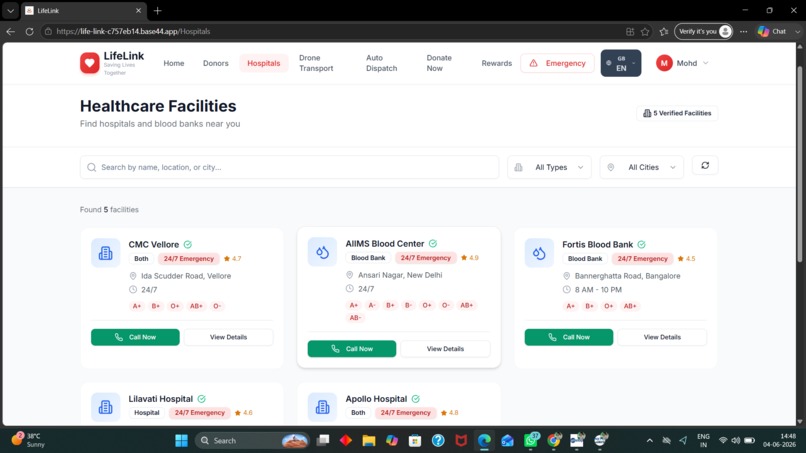Viewport: 806px width, 453px height.
Task: View Details of CMC Vellore
Action: pos(228,337)
